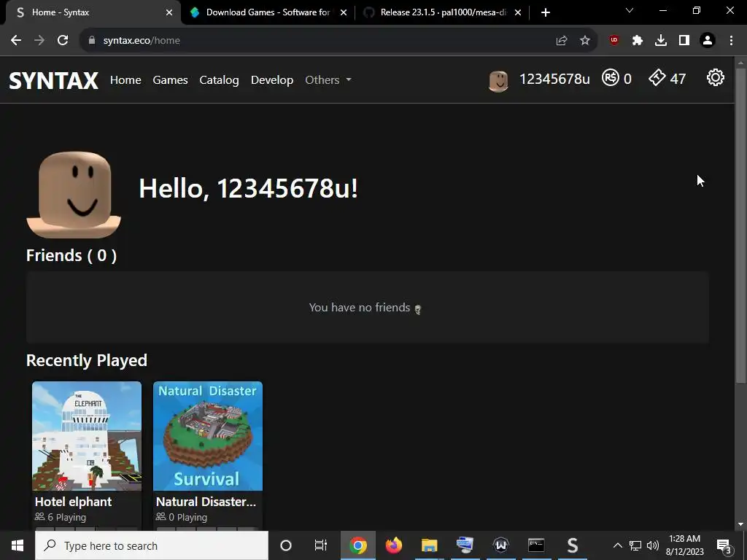The height and width of the screenshot is (560, 747).
Task: Open Chrome profile avatar icon
Action: pyautogui.click(x=708, y=41)
